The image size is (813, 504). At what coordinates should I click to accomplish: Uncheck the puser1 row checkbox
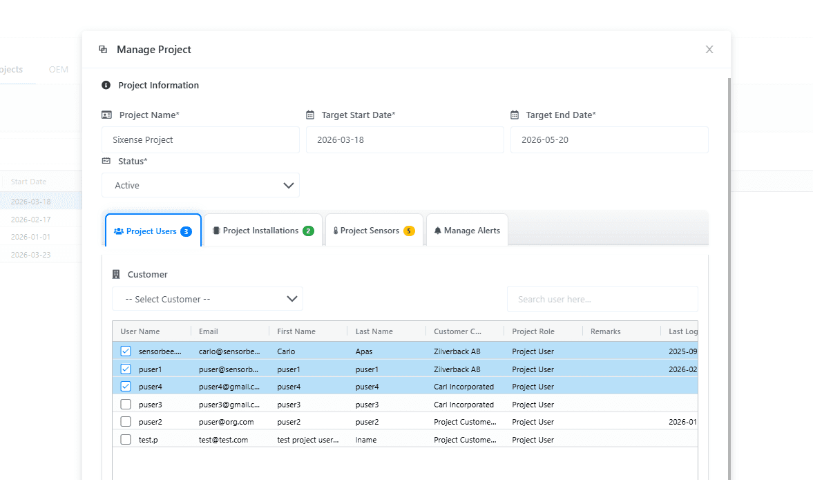[126, 369]
